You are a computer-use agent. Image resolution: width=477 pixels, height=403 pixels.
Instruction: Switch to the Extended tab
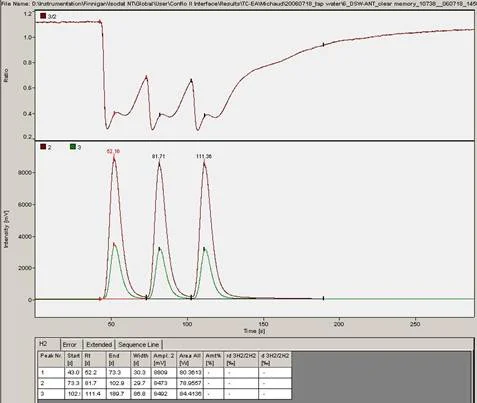[x=99, y=344]
